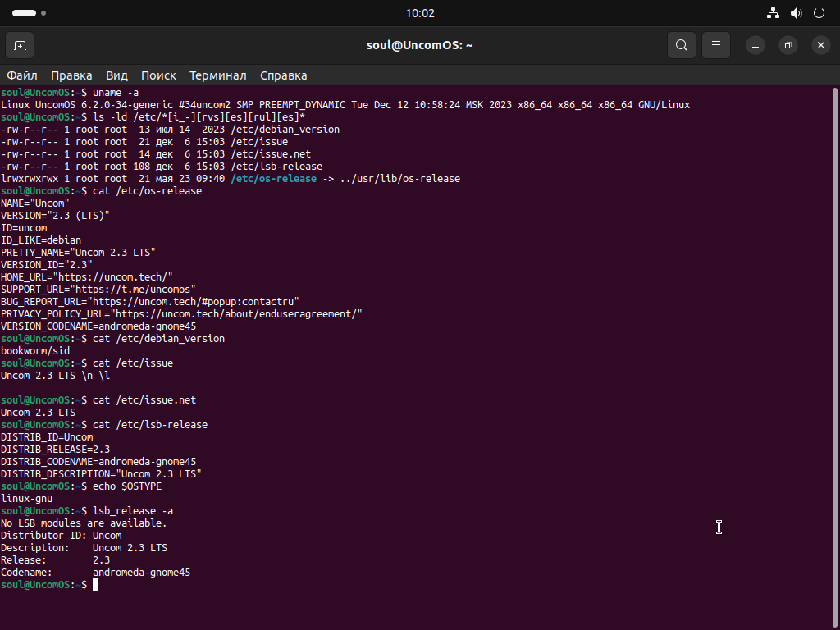
Task: Click the https://uncom.tech/ HOME_URL text
Action: pyautogui.click(x=112, y=277)
